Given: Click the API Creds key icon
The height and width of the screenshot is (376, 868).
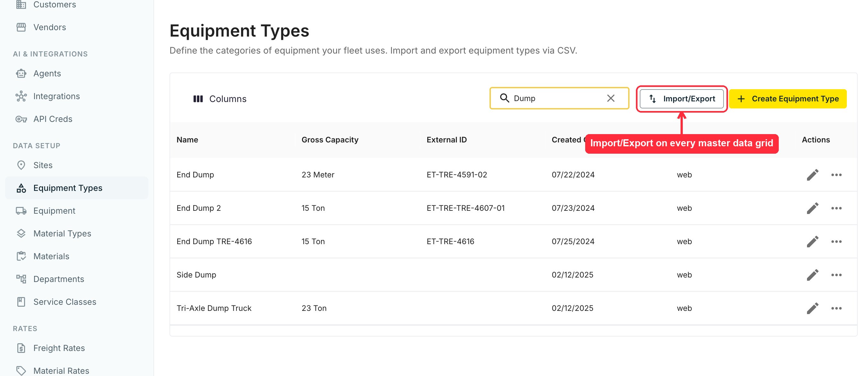Looking at the screenshot, I should pos(21,119).
